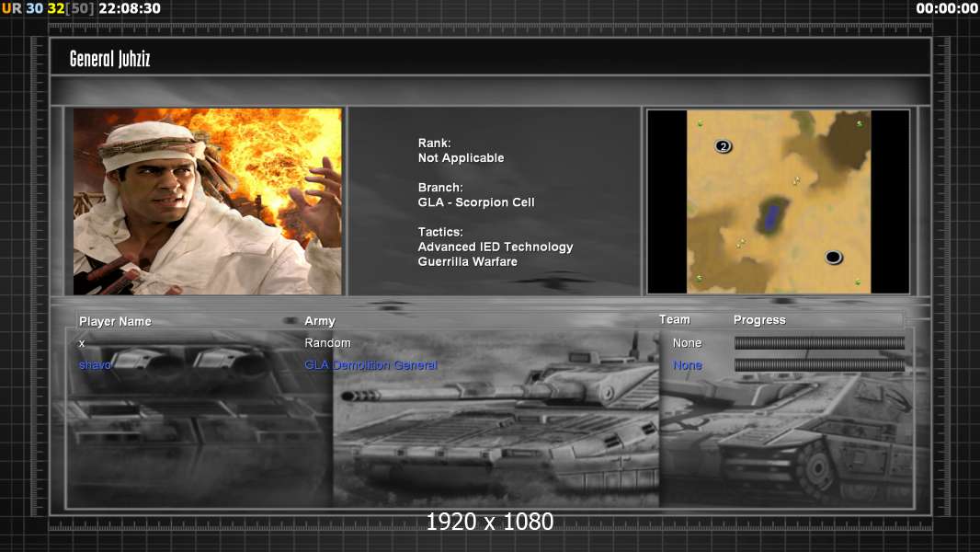Image resolution: width=980 pixels, height=552 pixels.
Task: Click player x's loading progress bar
Action: tap(819, 343)
